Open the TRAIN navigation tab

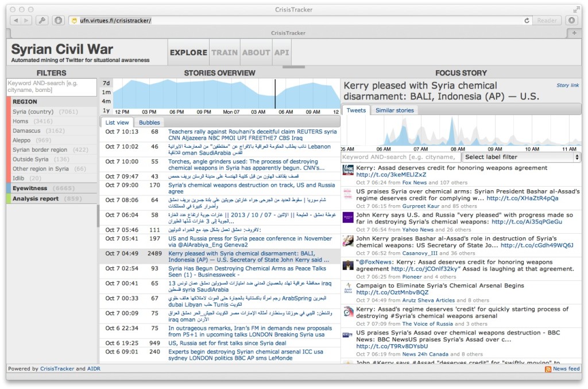tap(225, 52)
